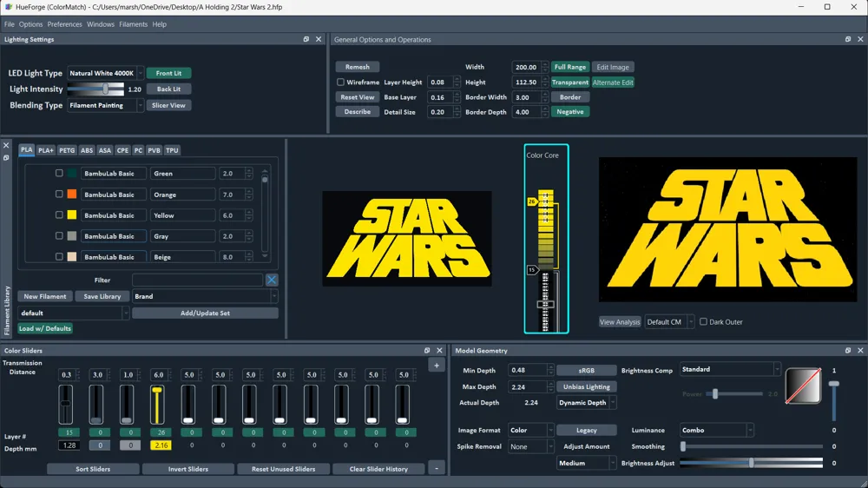Switch to the ABS filament tab
Viewport: 868px width, 488px height.
click(x=87, y=150)
